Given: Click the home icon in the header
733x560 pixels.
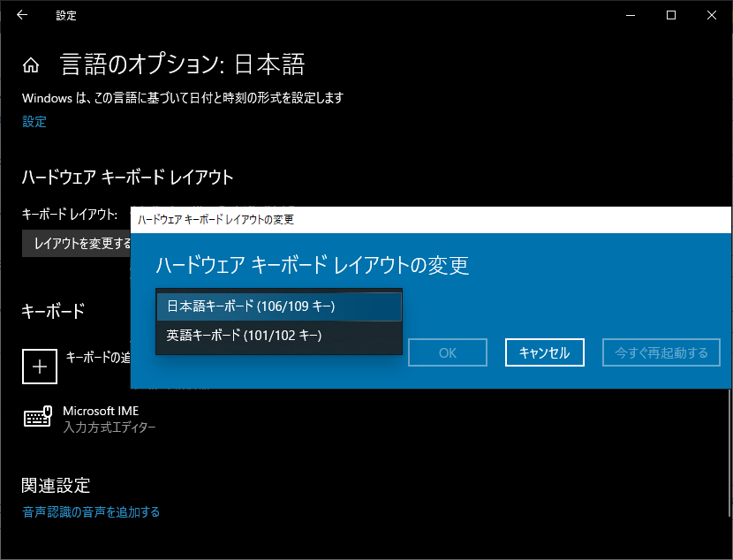Looking at the screenshot, I should point(31,64).
